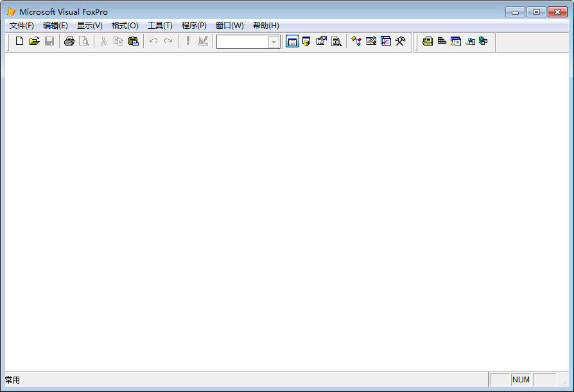This screenshot has height=392, width=574.
Task: Open the 文件(F) menu
Action: [x=22, y=26]
